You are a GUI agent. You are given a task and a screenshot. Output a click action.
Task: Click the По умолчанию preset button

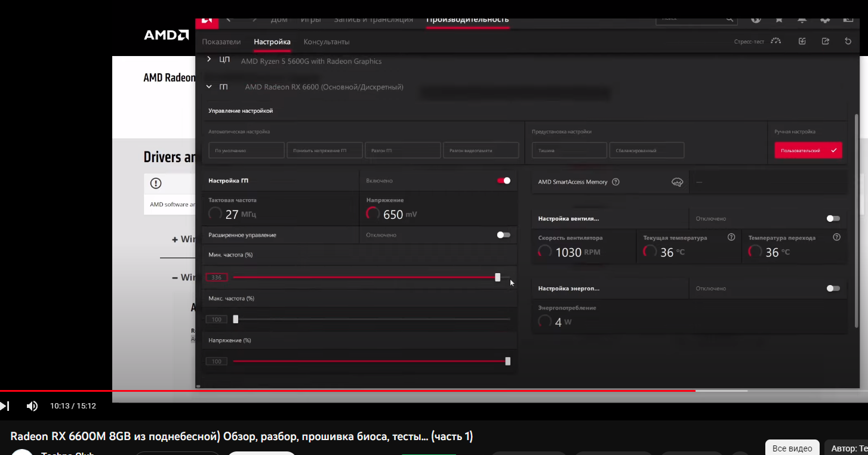pyautogui.click(x=247, y=150)
